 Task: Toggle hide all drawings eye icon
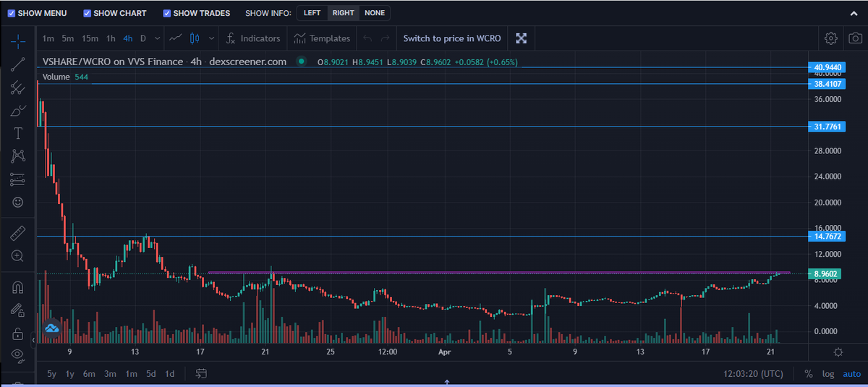(x=18, y=355)
